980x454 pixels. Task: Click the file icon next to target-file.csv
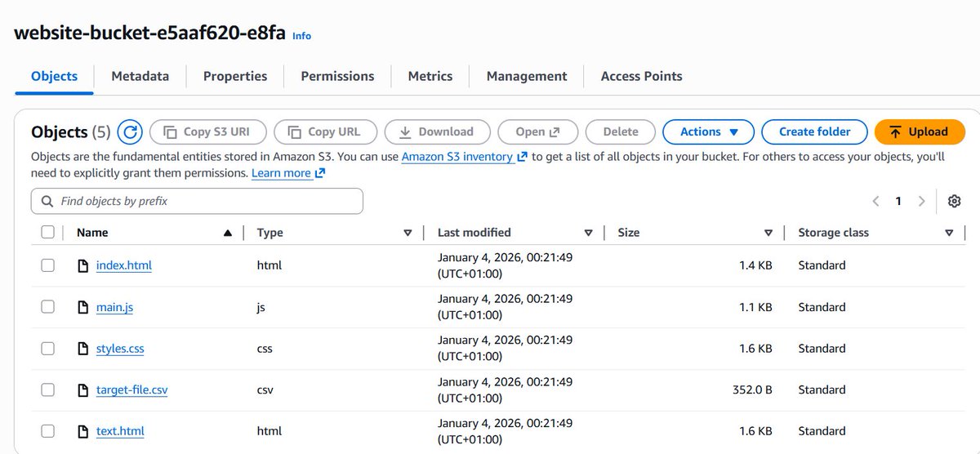[x=82, y=390]
